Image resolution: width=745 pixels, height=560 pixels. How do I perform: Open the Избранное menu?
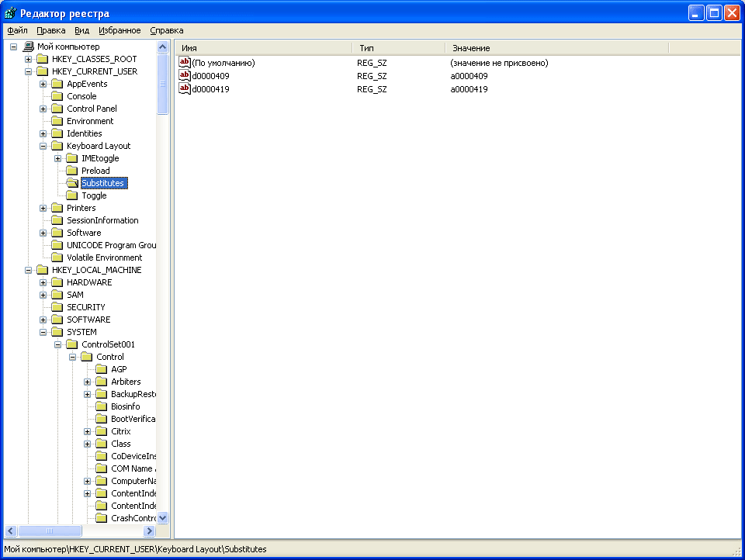pos(120,30)
